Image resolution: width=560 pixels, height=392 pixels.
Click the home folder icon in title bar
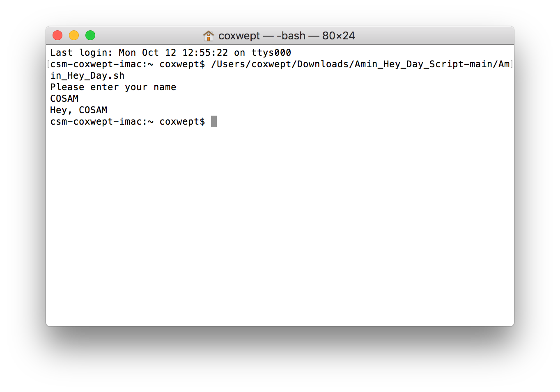pos(209,36)
